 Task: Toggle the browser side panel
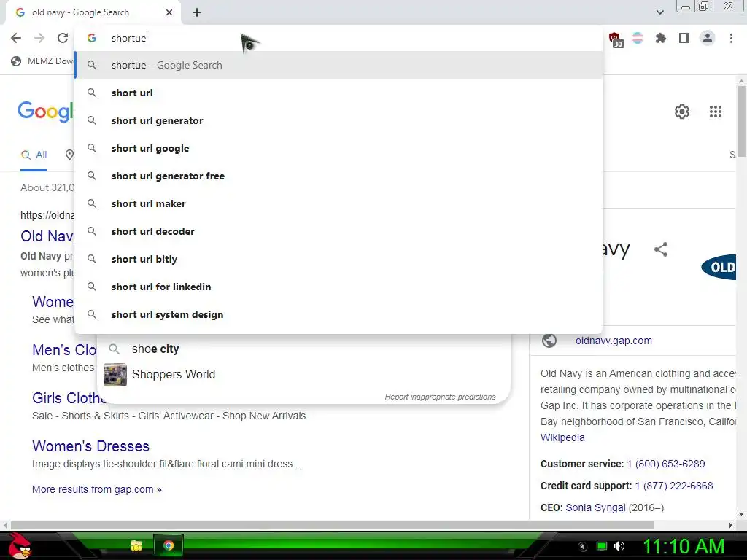coord(684,38)
